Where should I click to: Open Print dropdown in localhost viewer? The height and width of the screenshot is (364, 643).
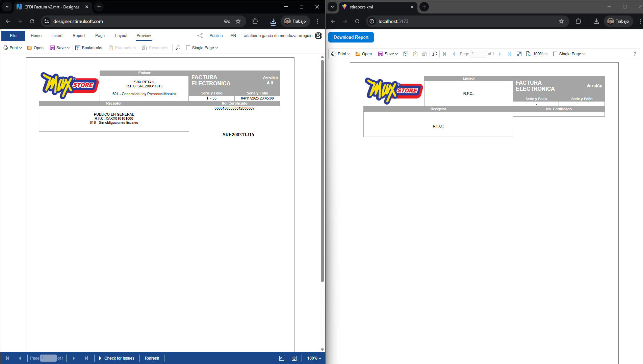341,54
